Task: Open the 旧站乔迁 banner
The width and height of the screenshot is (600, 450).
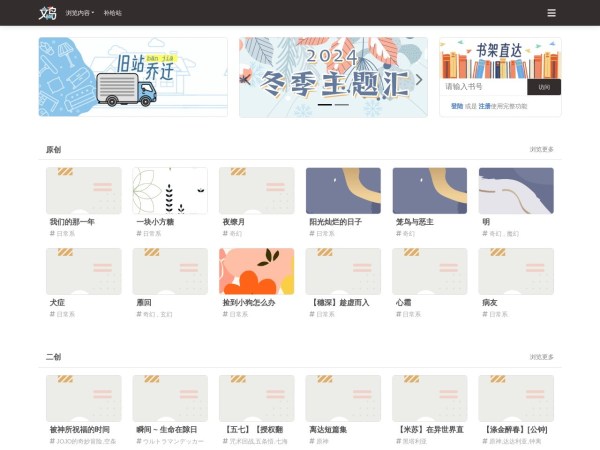Action: 133,77
